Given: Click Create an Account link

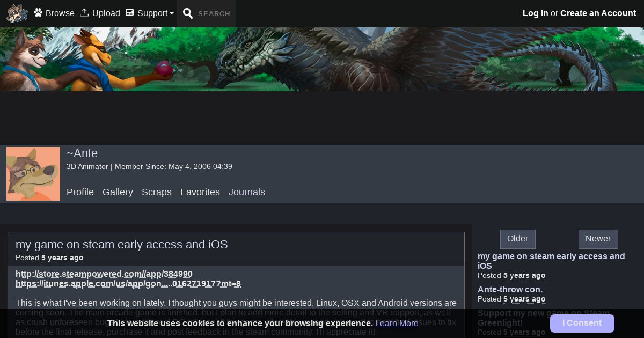Looking at the screenshot, I should [x=598, y=13].
